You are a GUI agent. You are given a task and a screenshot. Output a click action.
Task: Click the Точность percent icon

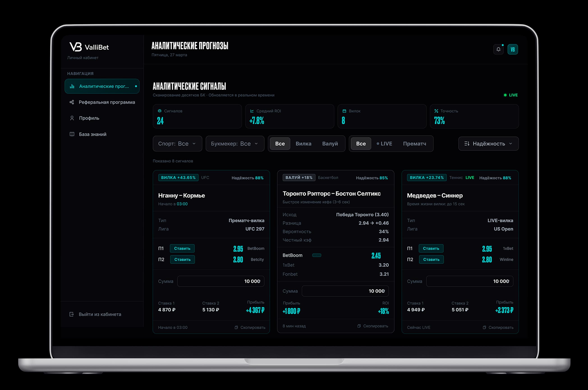coord(436,111)
